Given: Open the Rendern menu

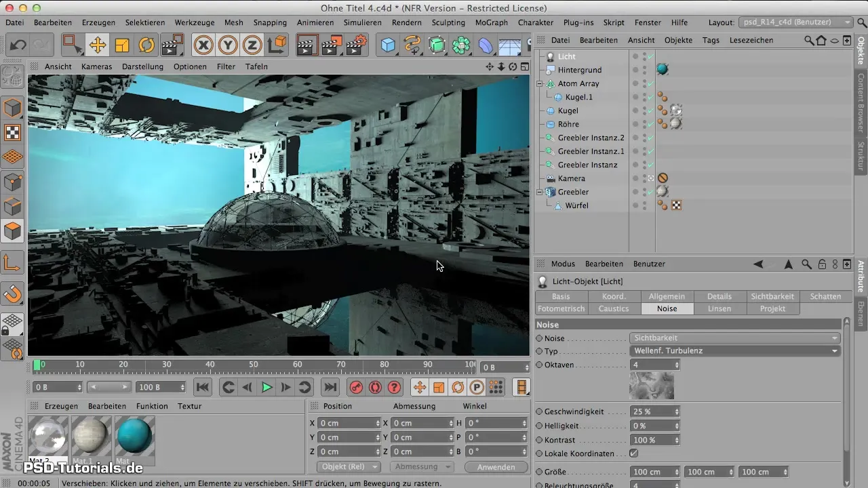Looking at the screenshot, I should [x=407, y=22].
